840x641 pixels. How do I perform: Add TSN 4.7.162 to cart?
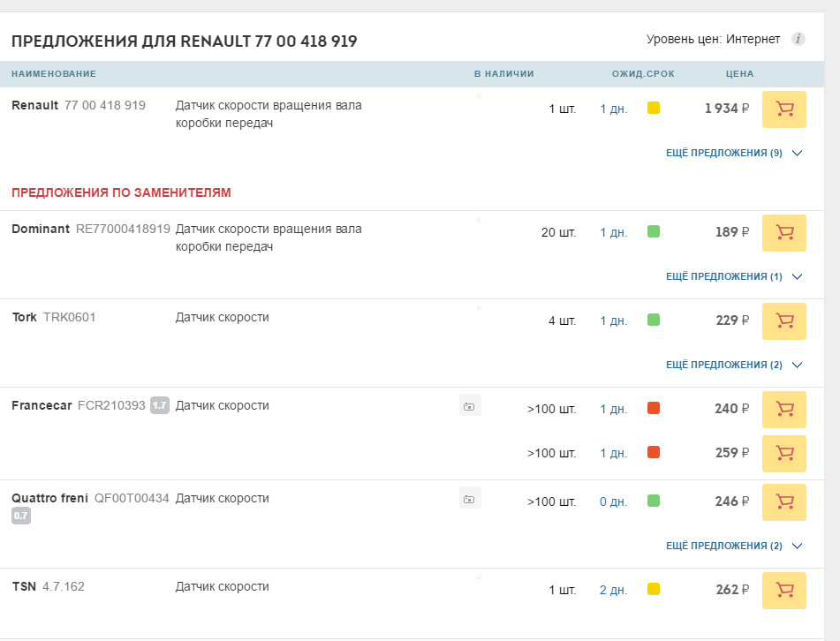click(x=783, y=591)
